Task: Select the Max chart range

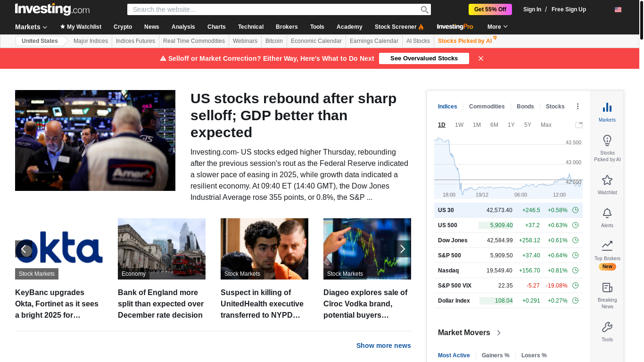Action: point(546,125)
